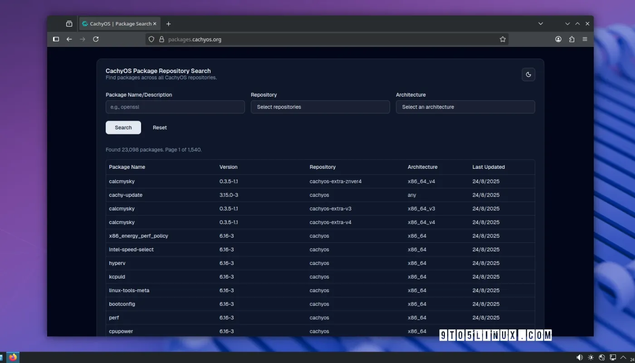
Task: Click the shield tracking protection icon
Action: (151, 39)
